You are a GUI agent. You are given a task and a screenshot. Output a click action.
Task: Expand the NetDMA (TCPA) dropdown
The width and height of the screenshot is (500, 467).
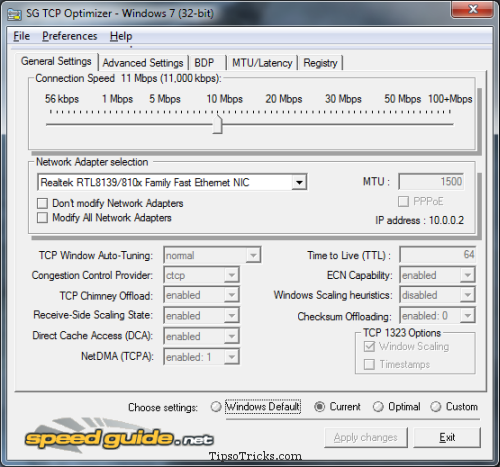231,357
